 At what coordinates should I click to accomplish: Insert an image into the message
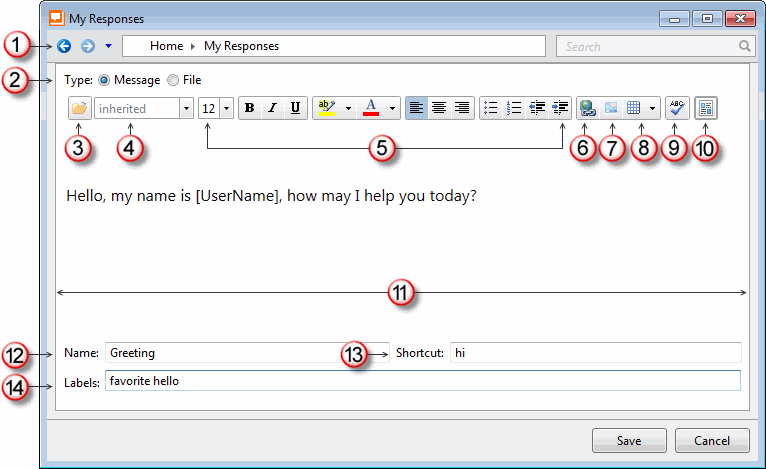click(610, 108)
